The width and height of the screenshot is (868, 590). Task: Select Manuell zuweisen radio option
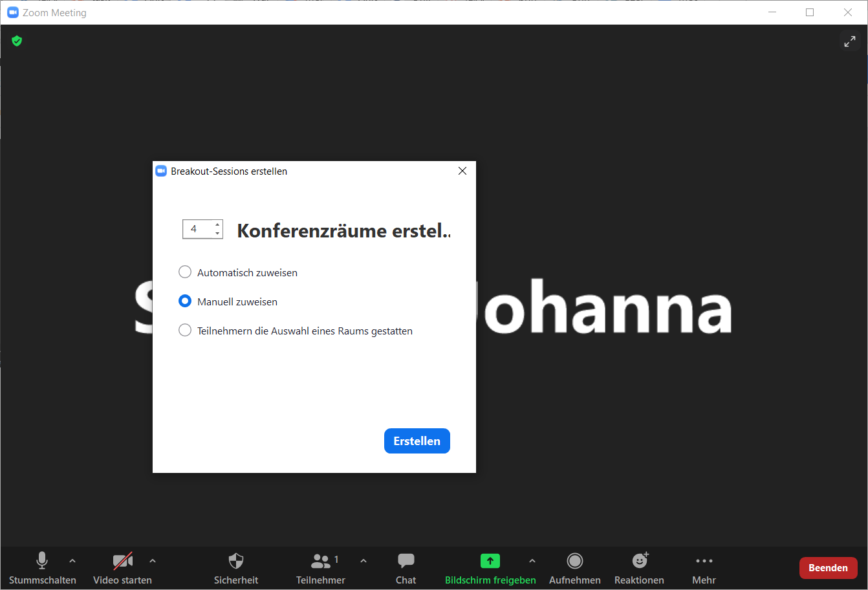point(185,301)
